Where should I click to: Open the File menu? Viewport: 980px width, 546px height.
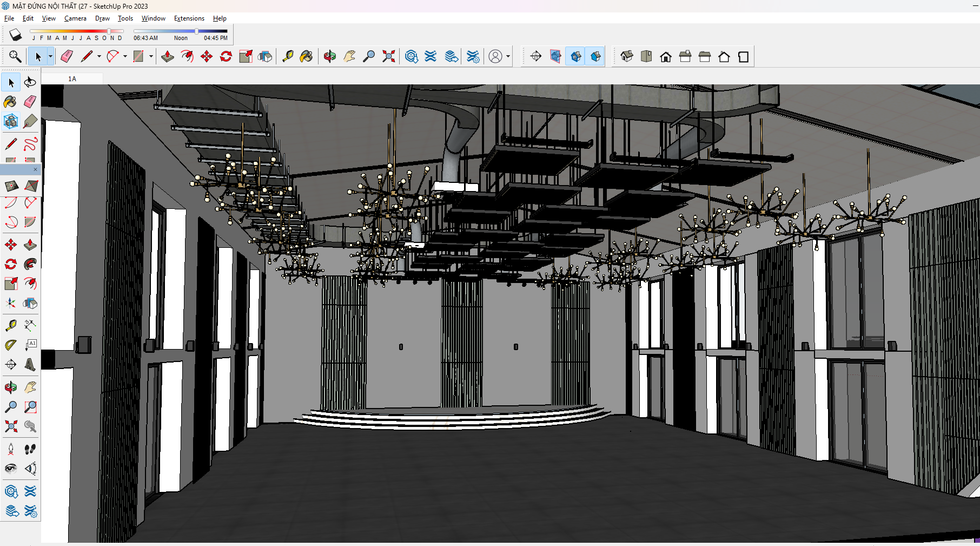pyautogui.click(x=9, y=18)
